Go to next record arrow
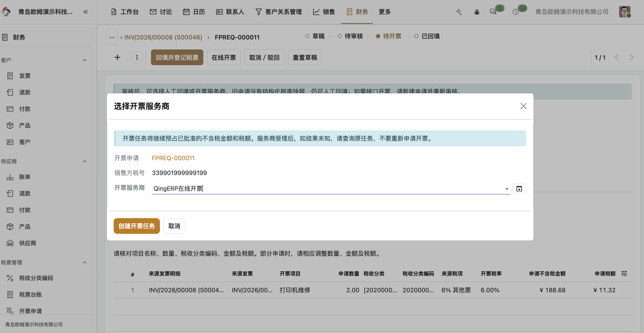 click(632, 58)
